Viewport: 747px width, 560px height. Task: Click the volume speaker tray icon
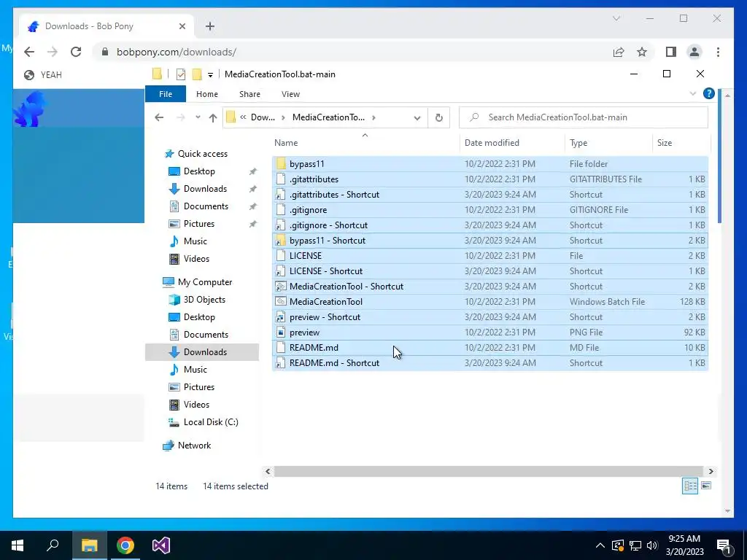point(652,545)
